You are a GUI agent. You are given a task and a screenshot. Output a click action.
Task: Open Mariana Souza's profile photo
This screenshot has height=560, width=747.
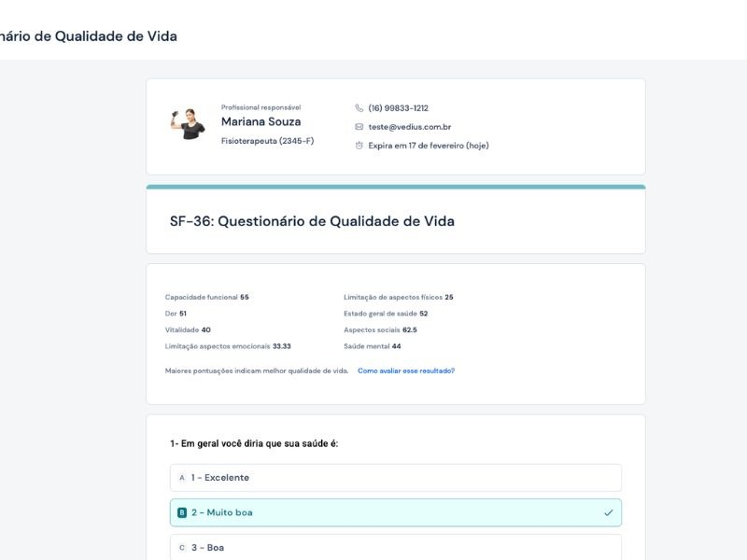coord(188,124)
